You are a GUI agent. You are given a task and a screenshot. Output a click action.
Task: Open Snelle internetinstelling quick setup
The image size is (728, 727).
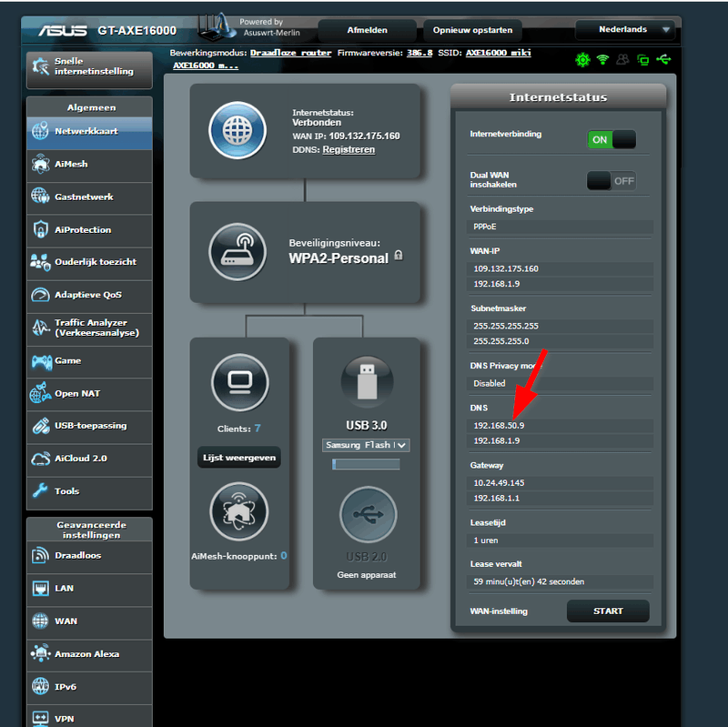(89, 69)
